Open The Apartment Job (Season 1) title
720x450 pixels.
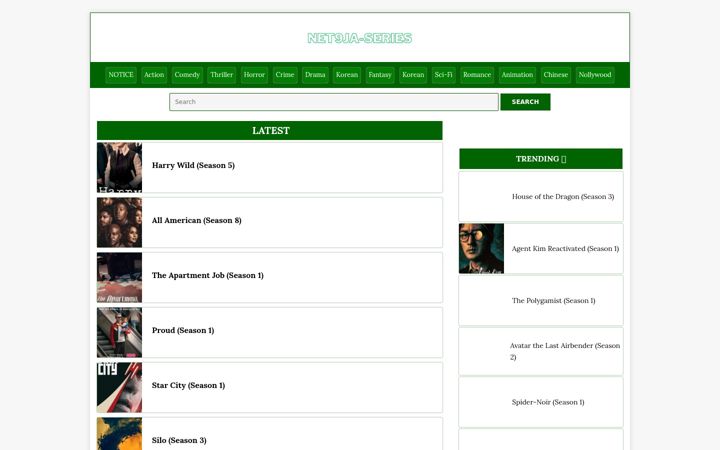click(x=208, y=276)
